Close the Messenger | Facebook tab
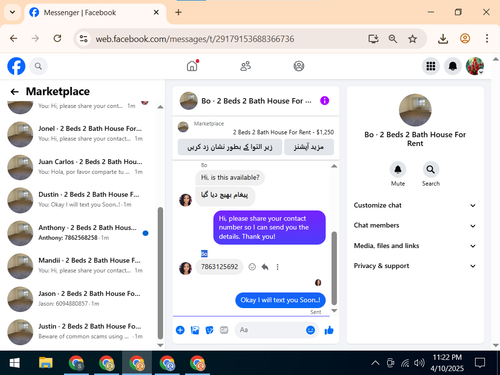 pyautogui.click(x=156, y=13)
